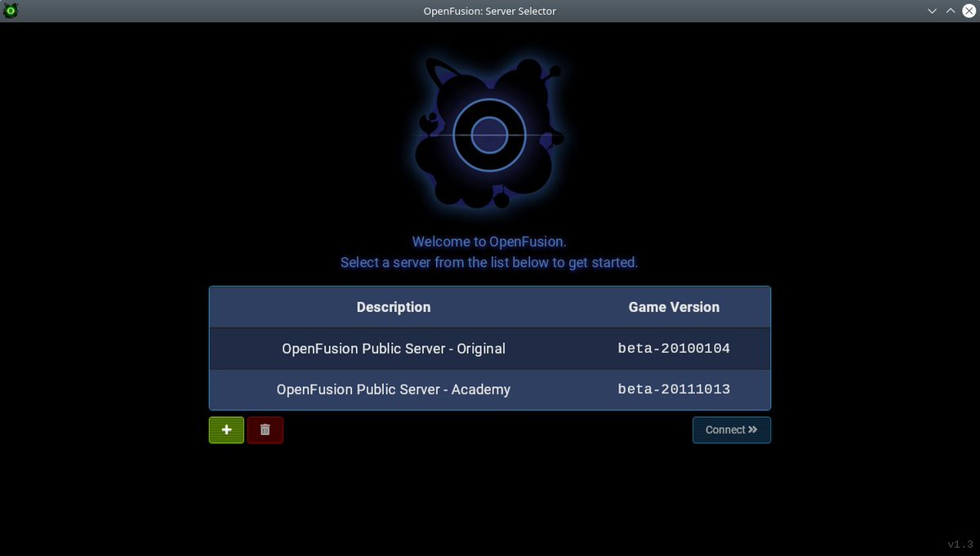The width and height of the screenshot is (980, 556).
Task: Click the beta-20111013 version text
Action: (674, 389)
